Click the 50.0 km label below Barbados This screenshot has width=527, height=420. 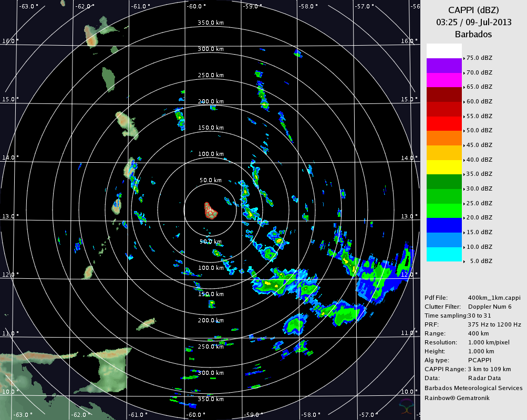pyautogui.click(x=211, y=241)
